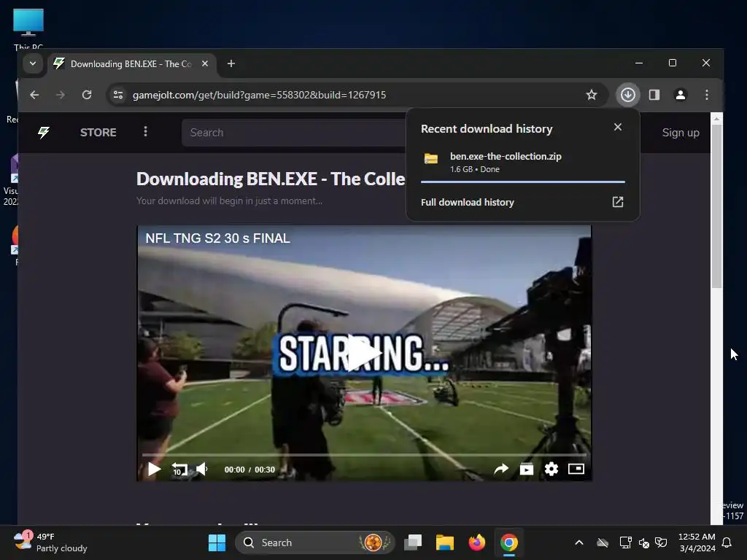
Task: Select This PC desktop icon
Action: click(28, 29)
